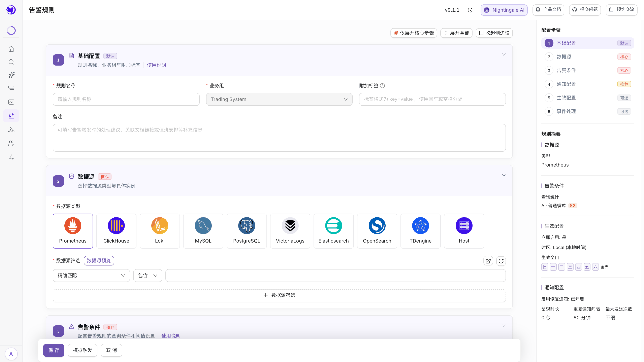Go to step 通知配置 in sidebar
The height and width of the screenshot is (362, 644).
coord(588,84)
